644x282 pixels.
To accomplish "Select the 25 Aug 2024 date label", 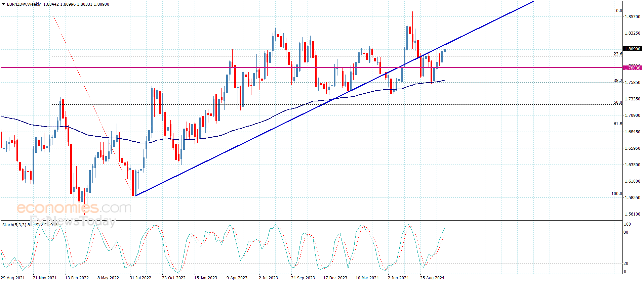I will (x=432, y=278).
